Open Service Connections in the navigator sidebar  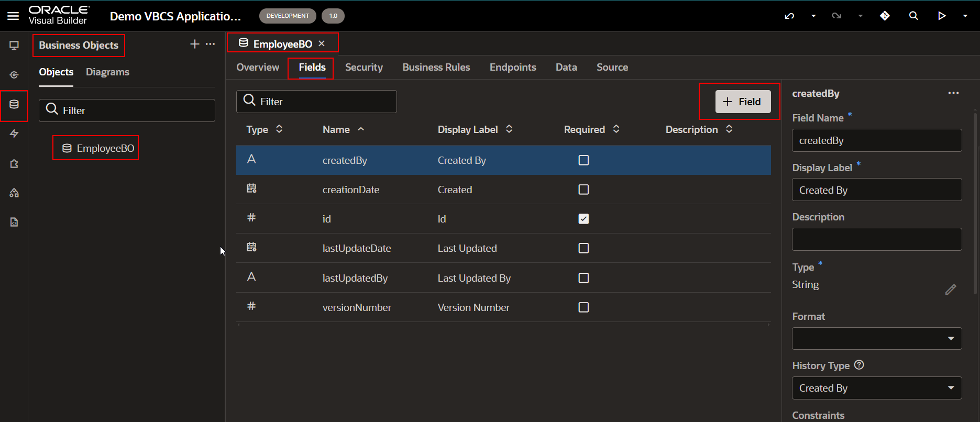[x=14, y=75]
